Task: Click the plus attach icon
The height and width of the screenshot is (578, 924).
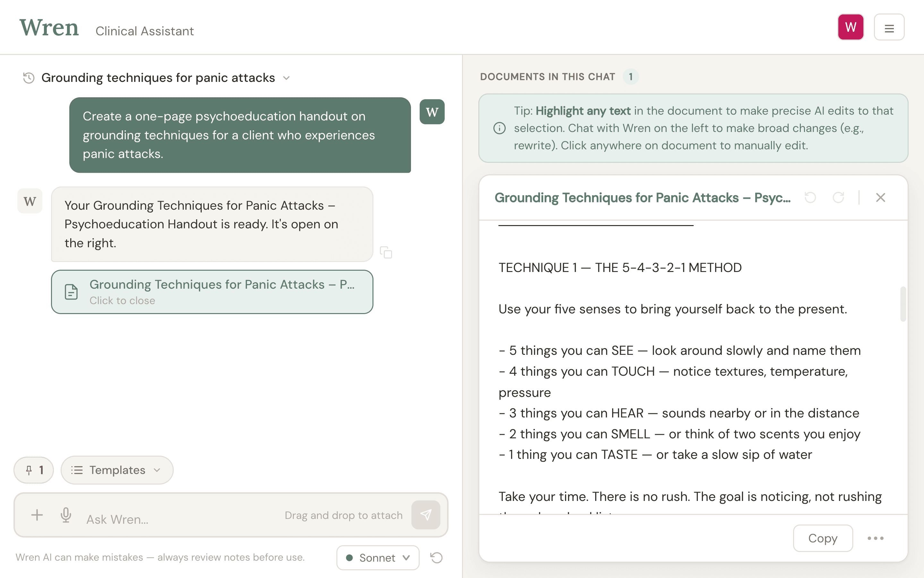Action: pyautogui.click(x=37, y=515)
